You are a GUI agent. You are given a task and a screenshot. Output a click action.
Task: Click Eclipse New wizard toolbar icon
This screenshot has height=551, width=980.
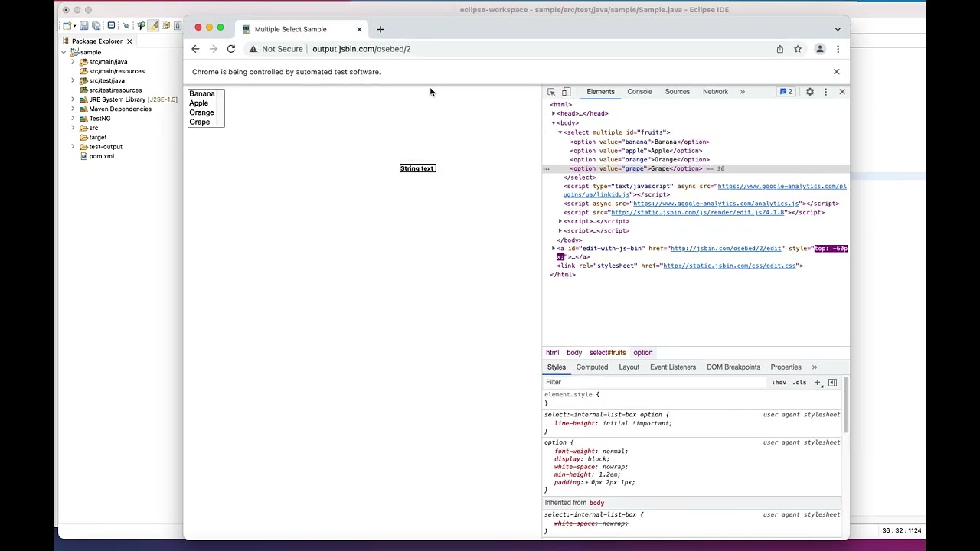[x=67, y=26]
